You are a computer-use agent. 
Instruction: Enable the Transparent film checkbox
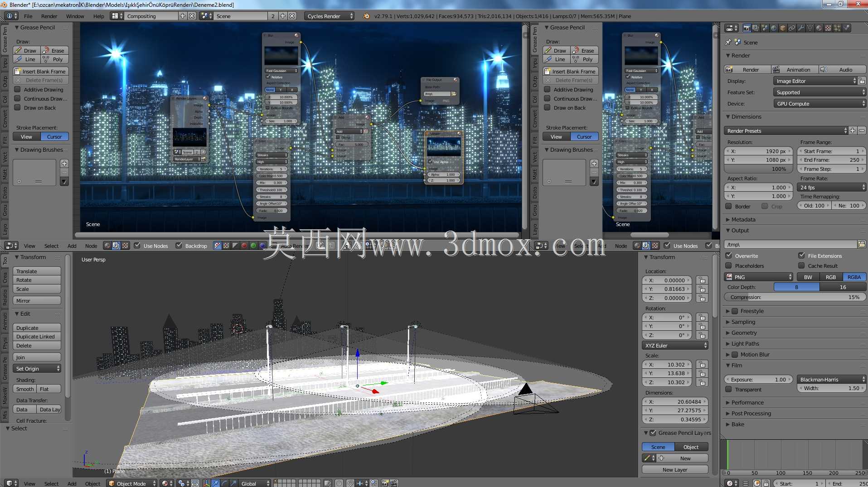(x=729, y=389)
